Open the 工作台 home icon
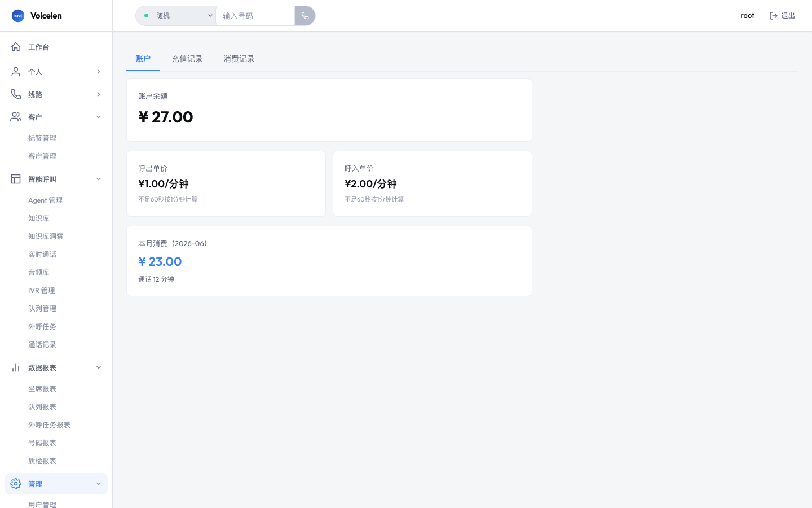The width and height of the screenshot is (812, 508). click(x=16, y=47)
